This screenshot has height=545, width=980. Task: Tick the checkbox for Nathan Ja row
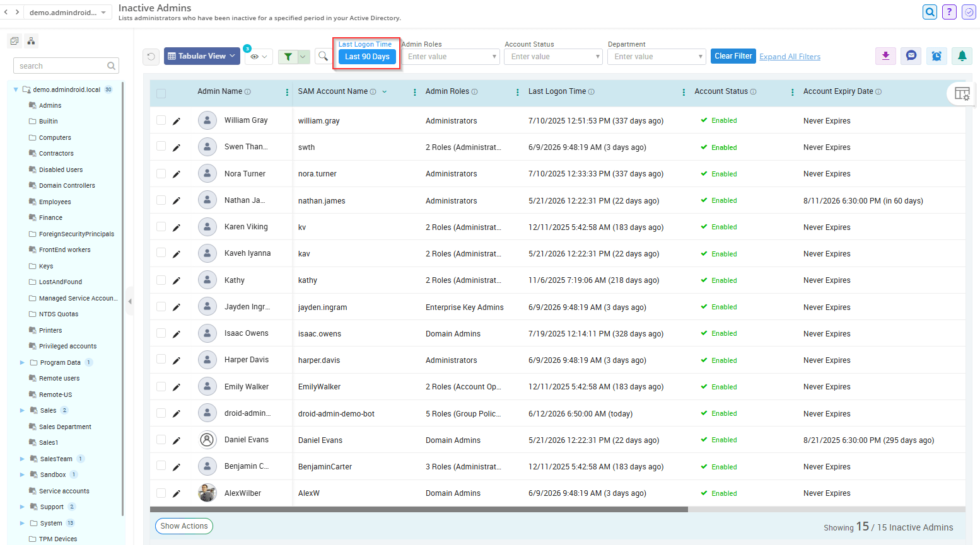[161, 200]
